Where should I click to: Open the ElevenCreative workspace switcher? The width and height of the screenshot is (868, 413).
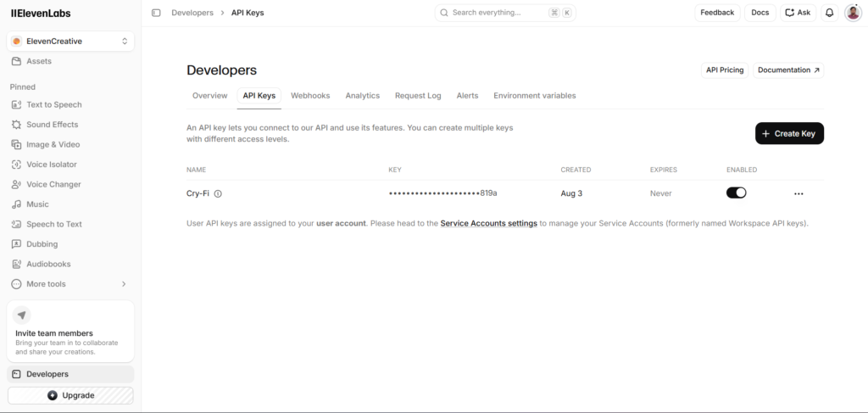(70, 41)
